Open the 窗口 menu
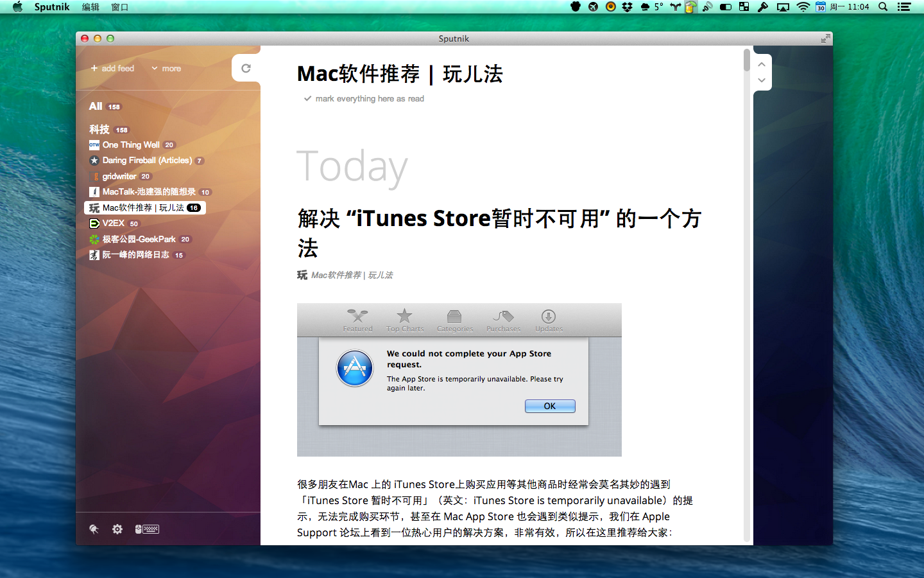924x578 pixels. [x=120, y=7]
